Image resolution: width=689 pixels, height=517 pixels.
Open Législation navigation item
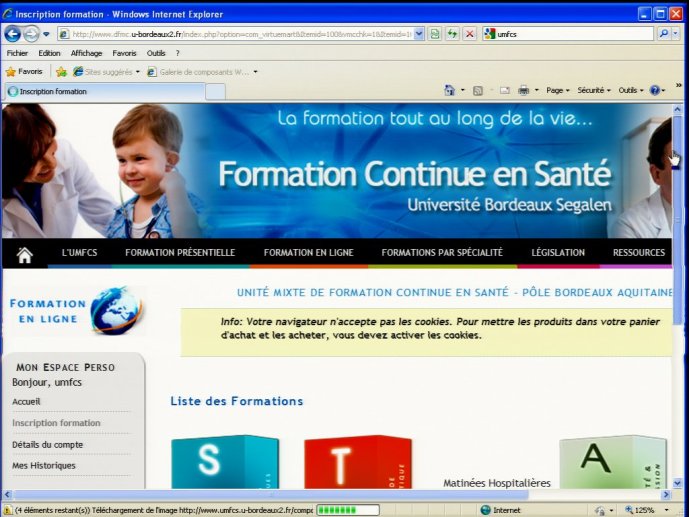point(558,253)
